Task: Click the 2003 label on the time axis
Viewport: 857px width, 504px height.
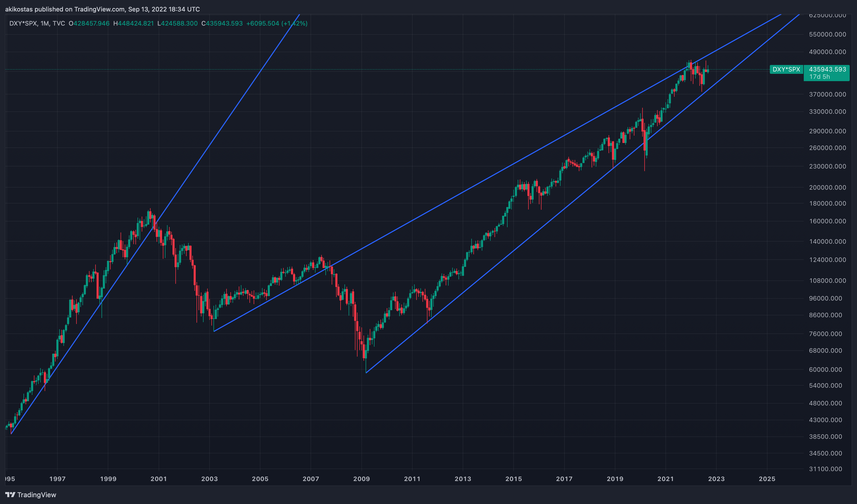Action: (210, 479)
